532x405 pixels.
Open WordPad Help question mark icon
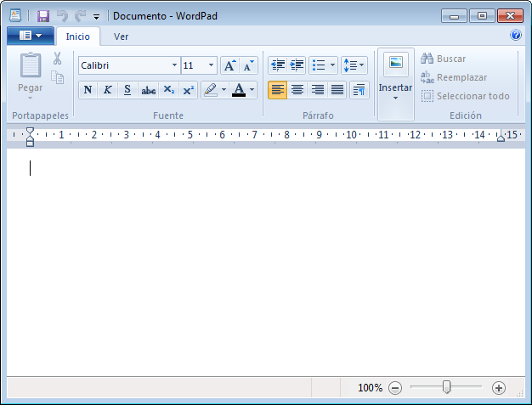(x=515, y=36)
